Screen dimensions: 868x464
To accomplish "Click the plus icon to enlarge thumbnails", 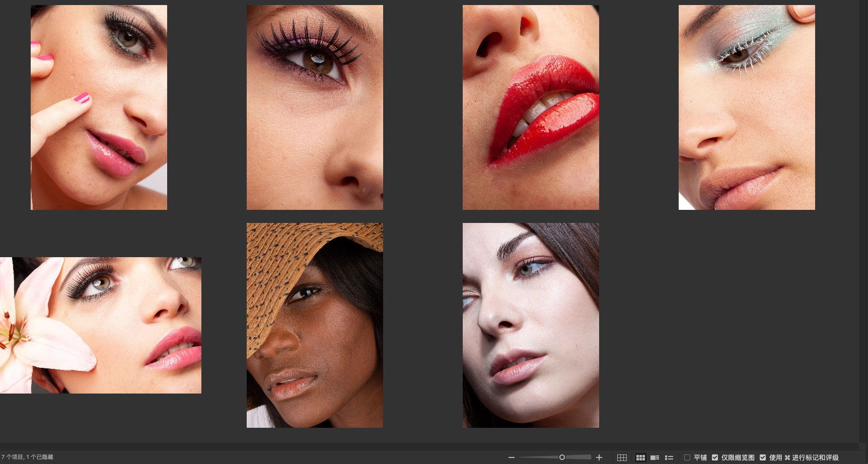I will [x=599, y=457].
